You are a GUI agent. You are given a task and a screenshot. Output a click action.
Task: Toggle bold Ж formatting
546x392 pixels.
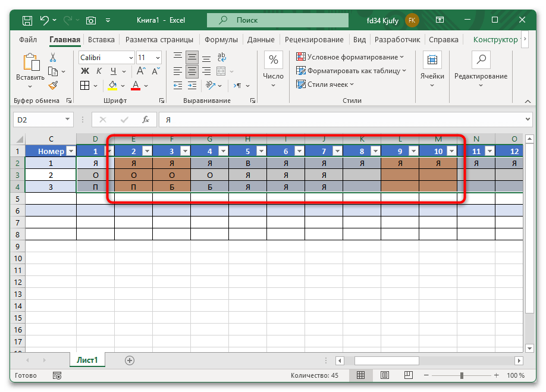(x=84, y=71)
